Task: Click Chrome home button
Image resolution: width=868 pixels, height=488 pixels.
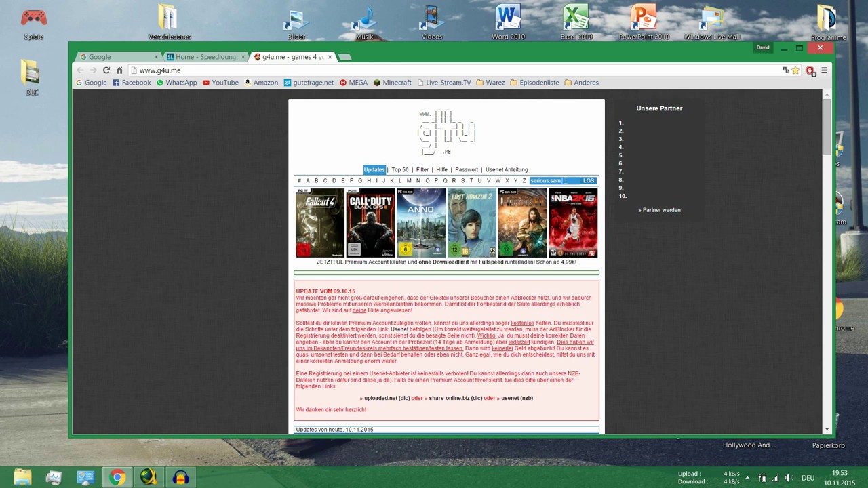Action: [x=119, y=70]
